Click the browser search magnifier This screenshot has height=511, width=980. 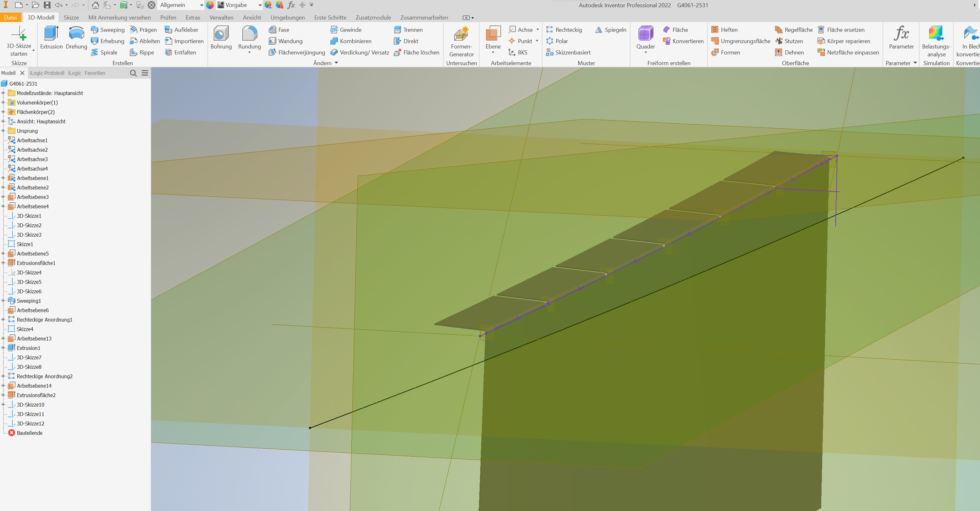(133, 73)
